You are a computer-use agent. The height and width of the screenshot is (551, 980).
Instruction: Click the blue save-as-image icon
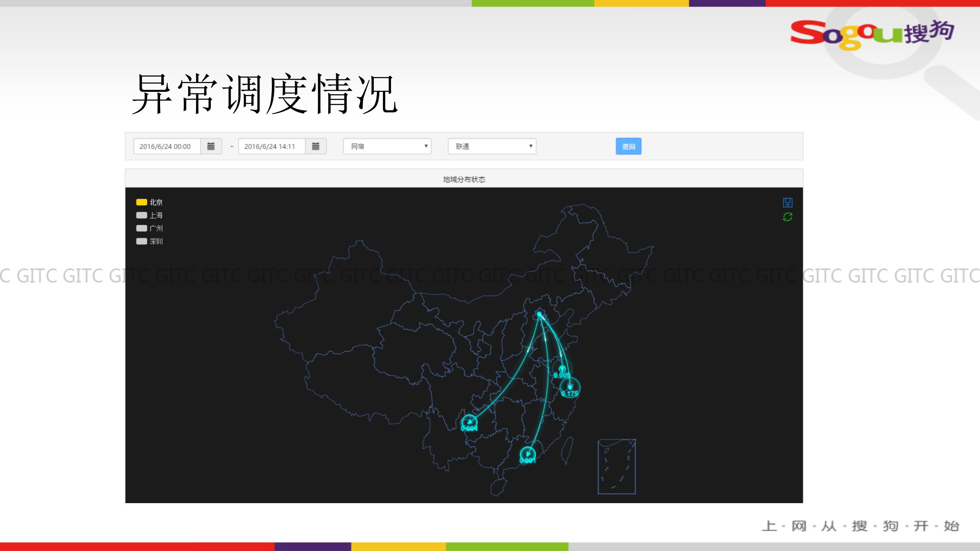coord(787,203)
